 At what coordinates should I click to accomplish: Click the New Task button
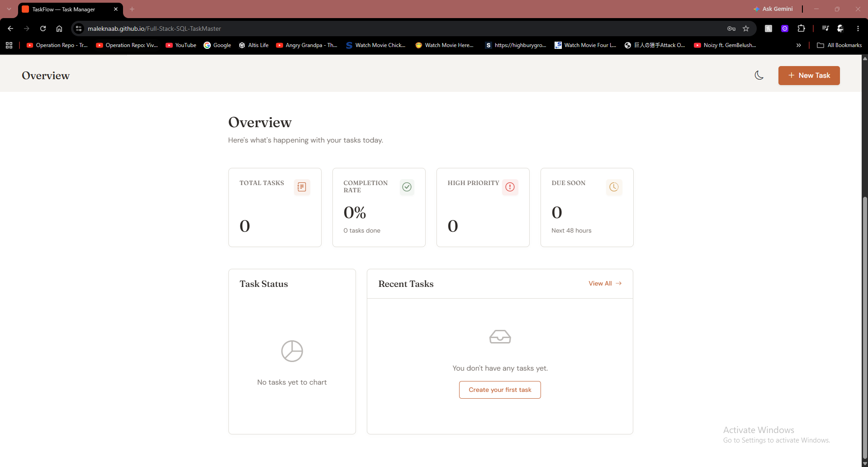[x=809, y=76]
